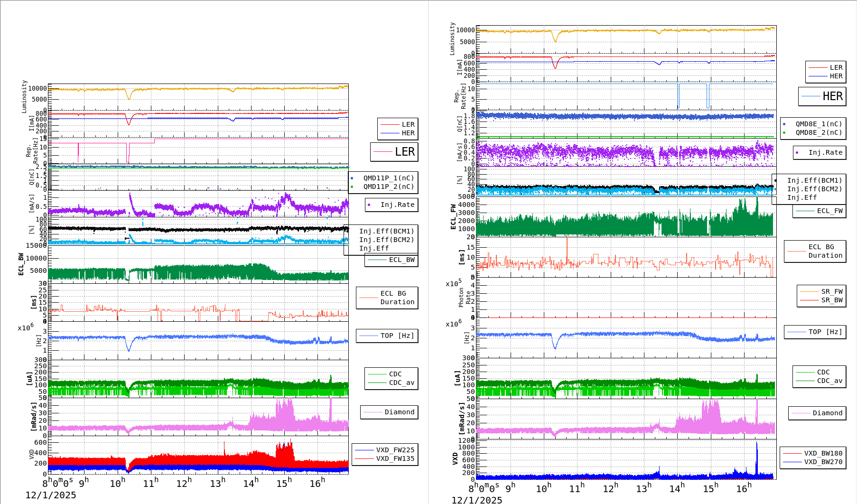Select the QMD11P_1(nC) legend entry

(x=388, y=178)
